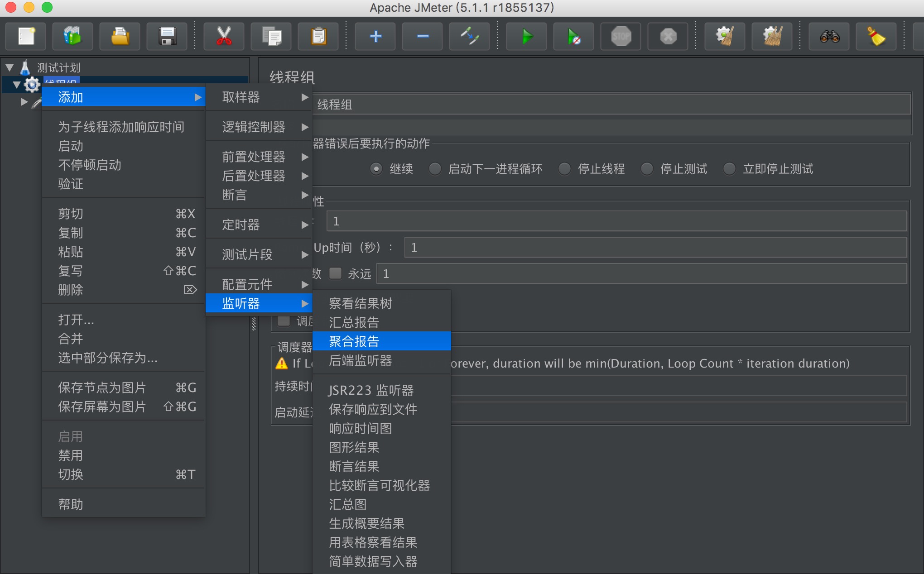Select the 立即停止测试 radio button

coord(729,169)
